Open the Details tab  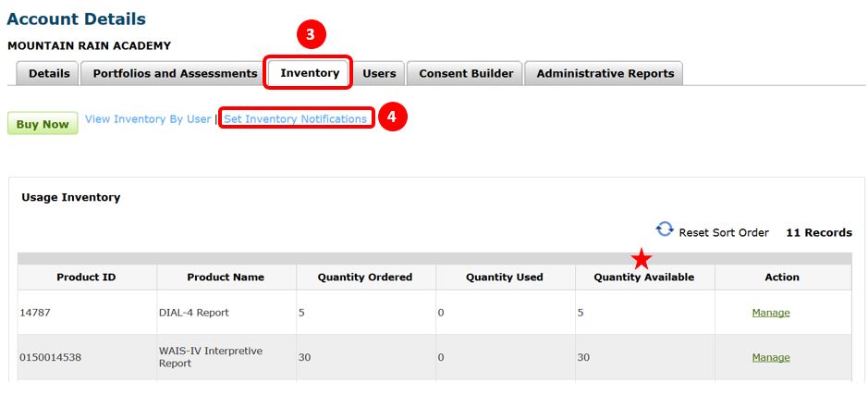point(48,74)
